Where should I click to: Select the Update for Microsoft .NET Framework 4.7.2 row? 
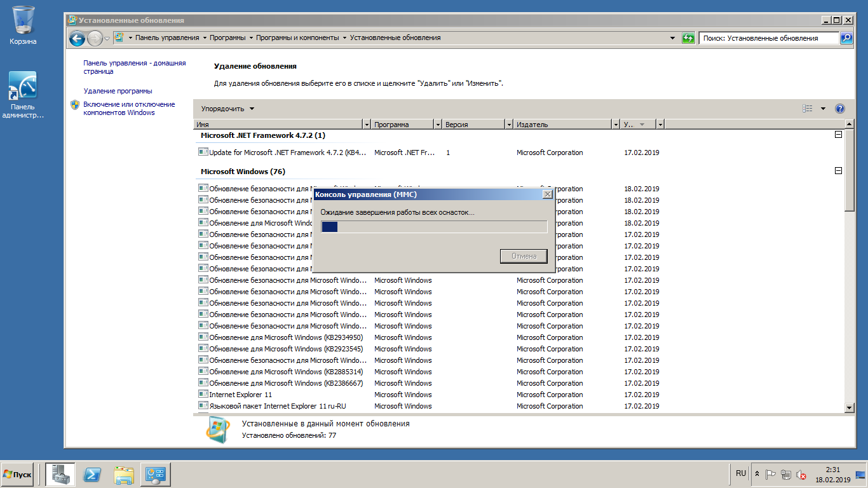(x=428, y=152)
